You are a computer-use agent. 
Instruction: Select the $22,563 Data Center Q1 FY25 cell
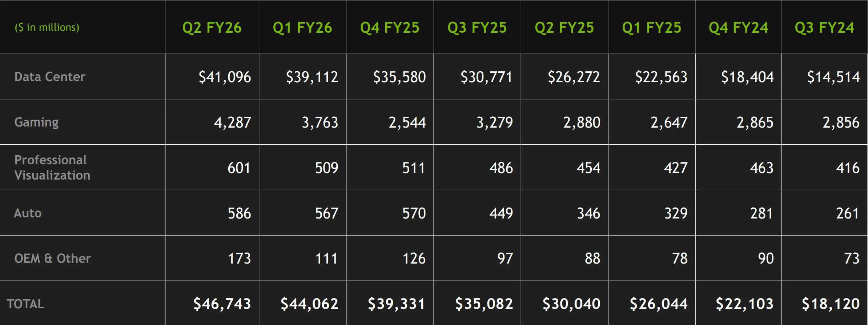tap(661, 77)
